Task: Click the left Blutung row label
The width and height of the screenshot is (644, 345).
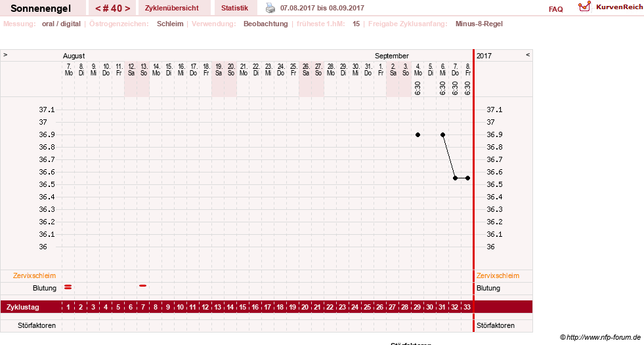Action: pos(45,288)
